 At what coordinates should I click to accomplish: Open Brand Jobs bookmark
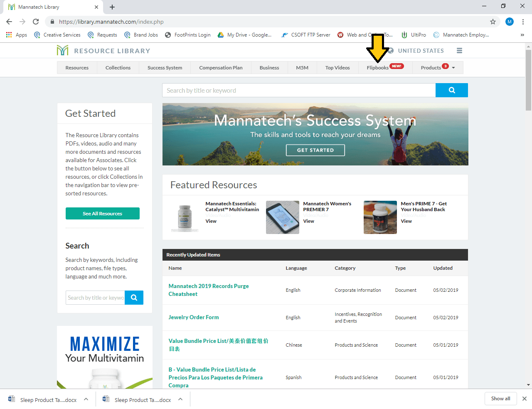tap(141, 35)
